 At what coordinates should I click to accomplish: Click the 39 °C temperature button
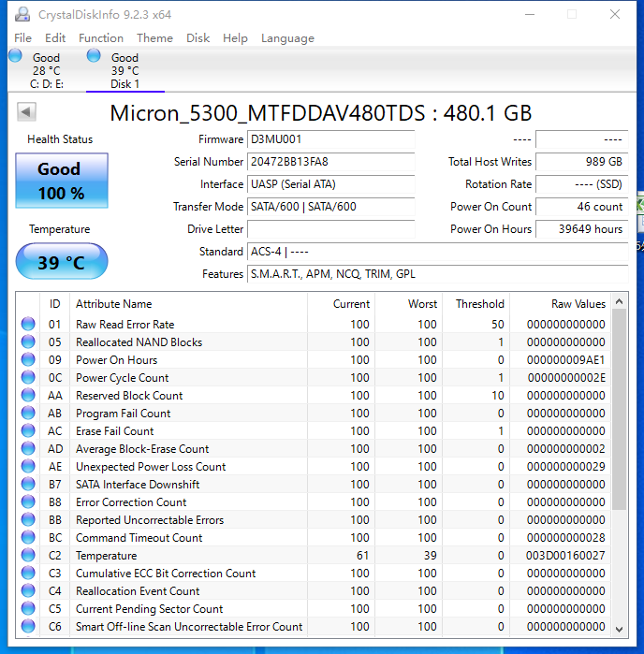point(62,262)
